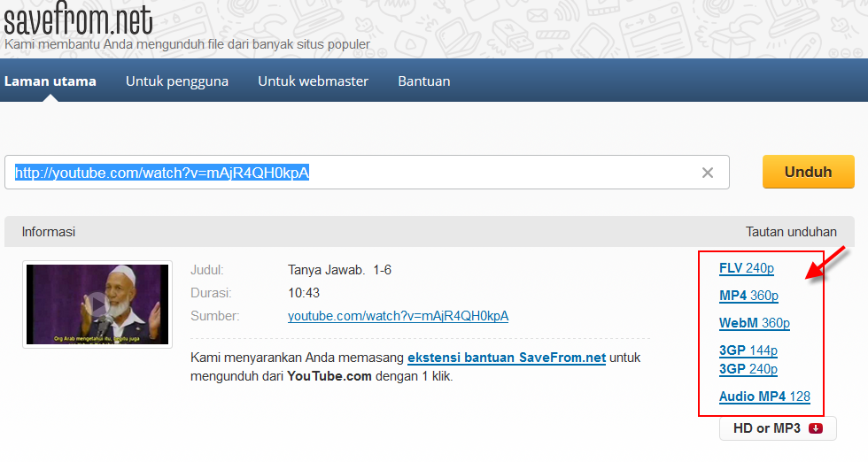Click the Judul label

(x=207, y=270)
